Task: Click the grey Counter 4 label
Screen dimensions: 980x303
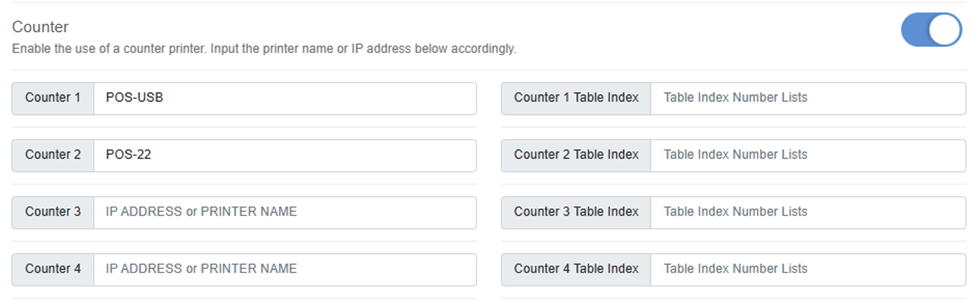Action: coord(53,270)
